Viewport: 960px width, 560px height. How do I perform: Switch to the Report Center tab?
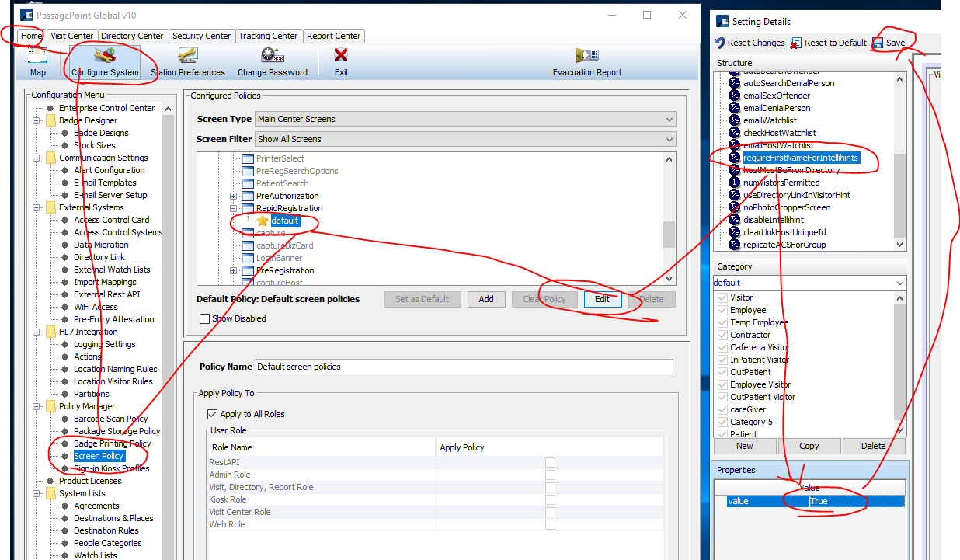pyautogui.click(x=333, y=36)
